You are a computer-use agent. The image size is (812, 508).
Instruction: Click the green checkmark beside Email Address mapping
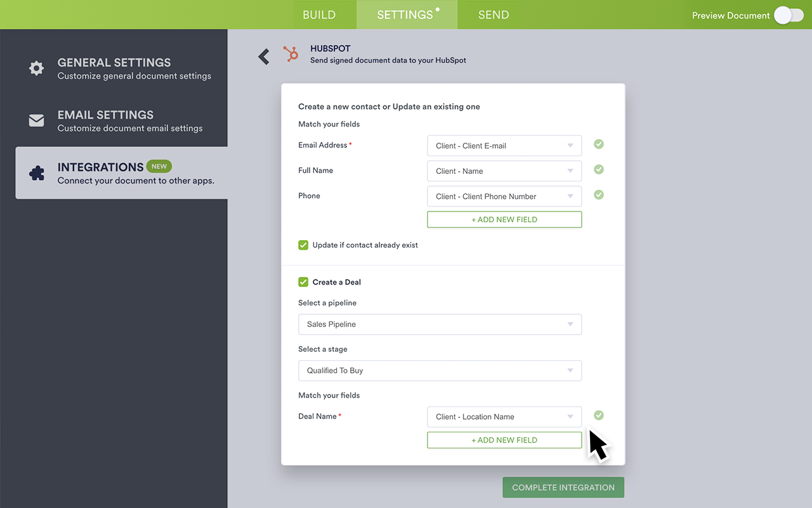click(598, 144)
